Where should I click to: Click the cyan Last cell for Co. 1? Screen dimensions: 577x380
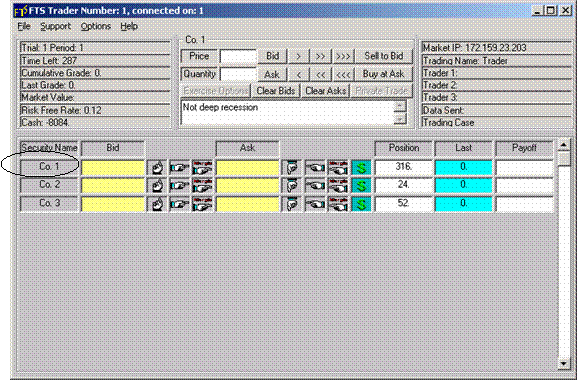click(464, 167)
